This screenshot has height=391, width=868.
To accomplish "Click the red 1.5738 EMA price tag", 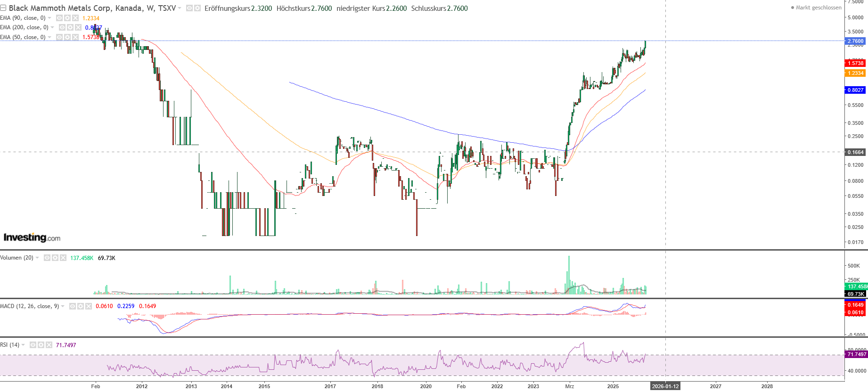I will pos(855,63).
